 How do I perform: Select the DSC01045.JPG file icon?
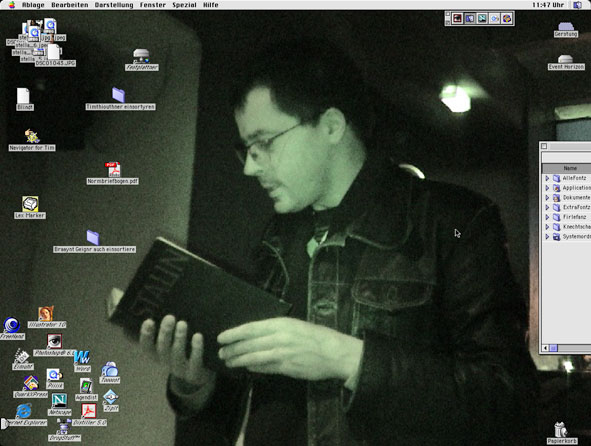coord(54,52)
